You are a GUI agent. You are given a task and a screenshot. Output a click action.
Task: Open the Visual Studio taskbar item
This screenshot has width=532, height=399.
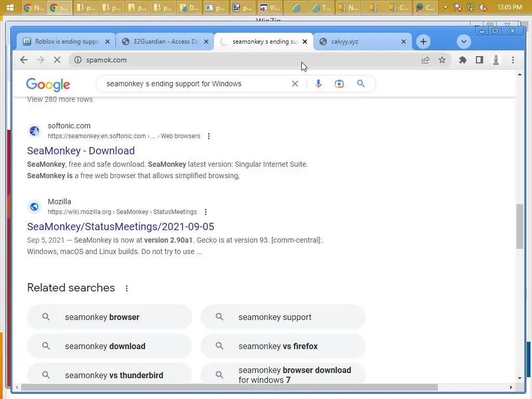(269, 7)
